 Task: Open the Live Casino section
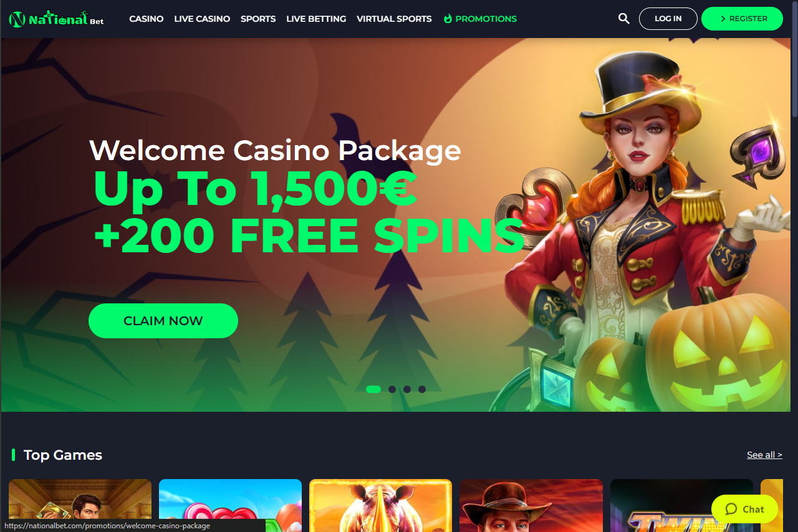click(x=202, y=19)
